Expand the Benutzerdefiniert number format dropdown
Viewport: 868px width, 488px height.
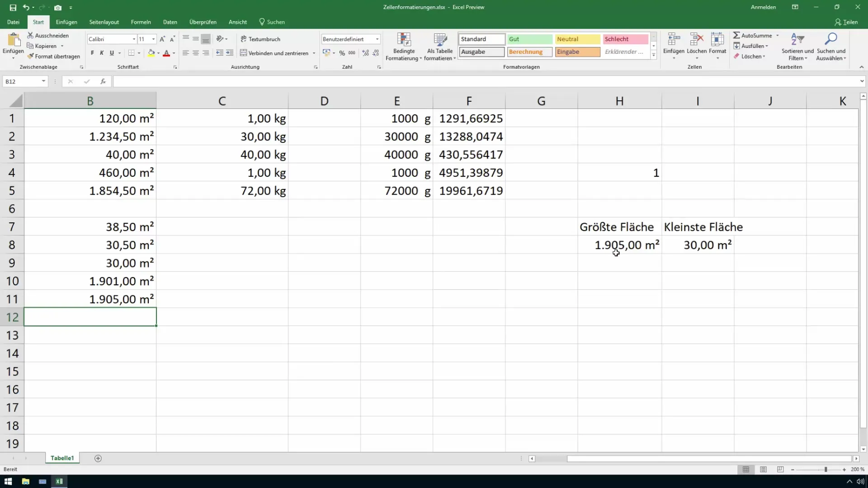point(377,39)
